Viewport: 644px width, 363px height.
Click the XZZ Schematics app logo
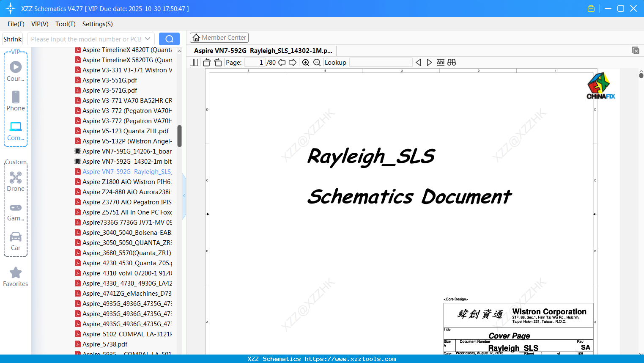click(x=11, y=8)
